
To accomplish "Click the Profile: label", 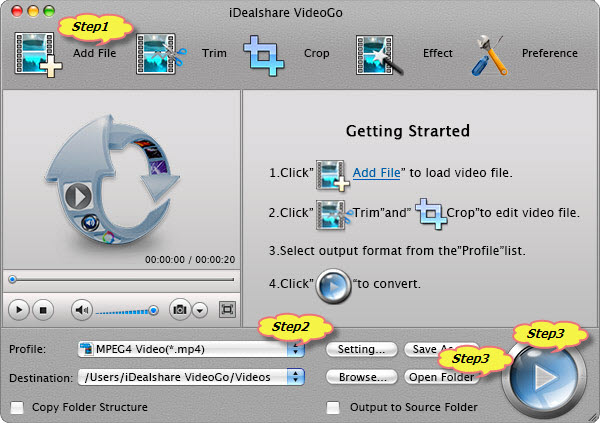I will 28,349.
